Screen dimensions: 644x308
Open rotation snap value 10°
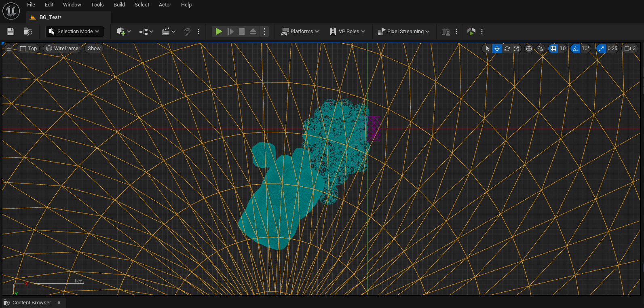586,49
